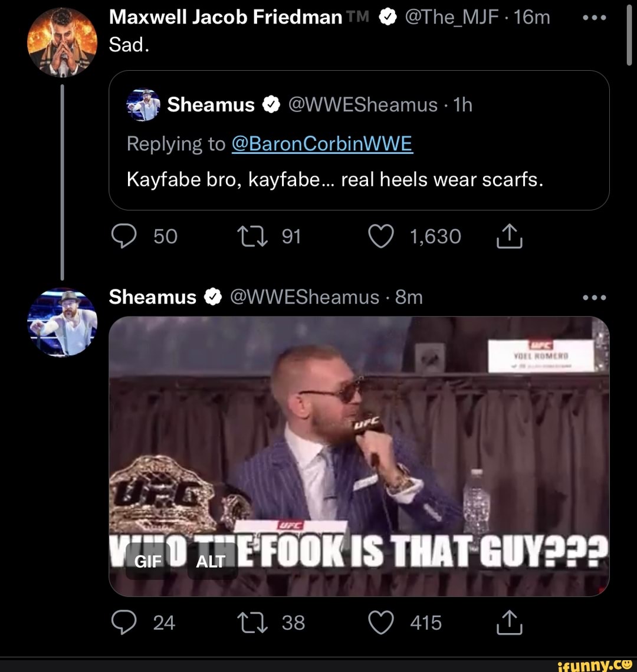Click MJF's profile picture
The width and height of the screenshot is (637, 672).
61,38
